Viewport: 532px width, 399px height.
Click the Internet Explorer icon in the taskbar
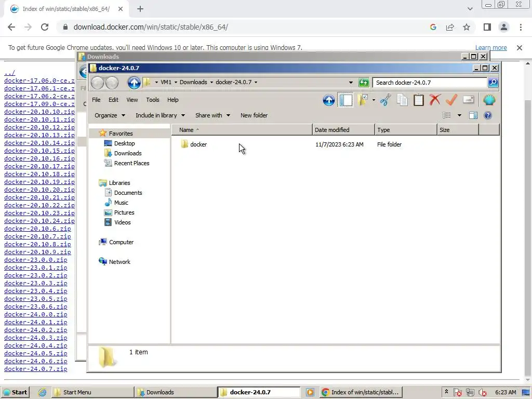click(x=42, y=392)
